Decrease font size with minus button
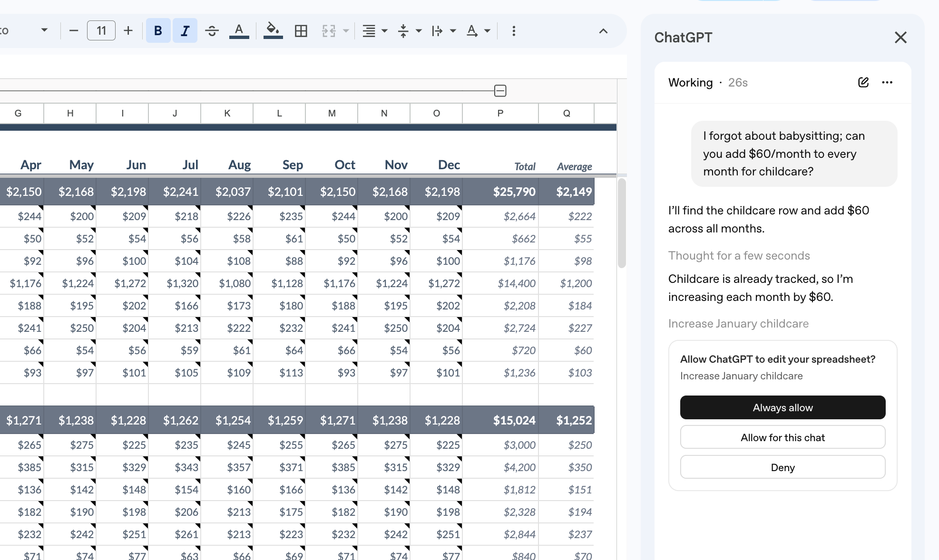The image size is (939, 560). 73,31
